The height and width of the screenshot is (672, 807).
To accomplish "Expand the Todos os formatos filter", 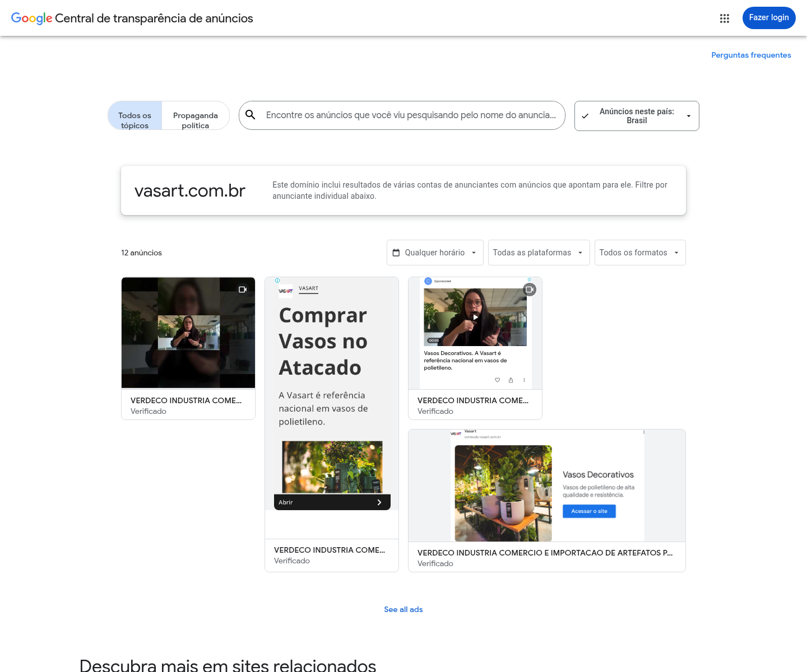I will [640, 253].
